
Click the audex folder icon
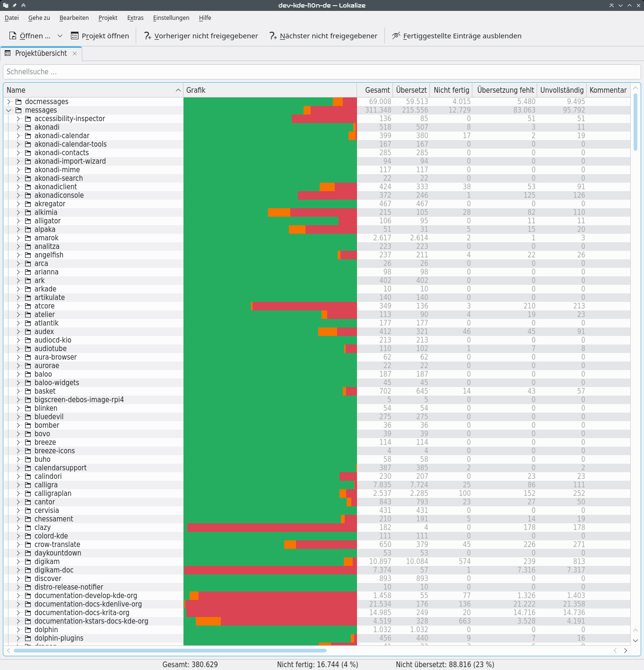tap(28, 332)
